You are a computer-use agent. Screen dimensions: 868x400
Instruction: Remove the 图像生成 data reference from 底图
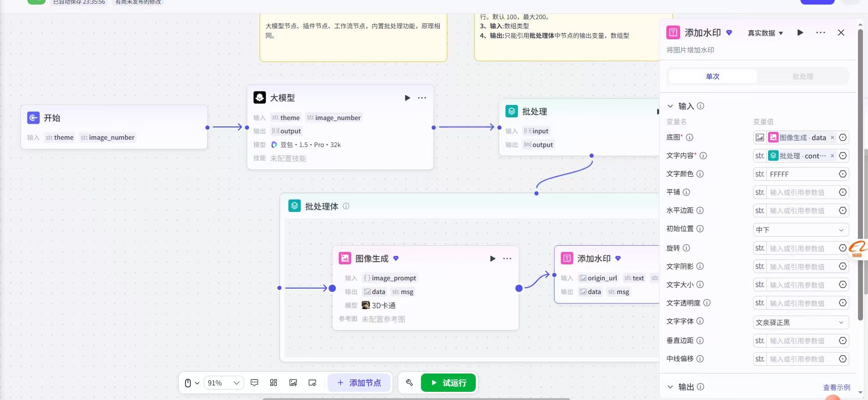tap(832, 137)
